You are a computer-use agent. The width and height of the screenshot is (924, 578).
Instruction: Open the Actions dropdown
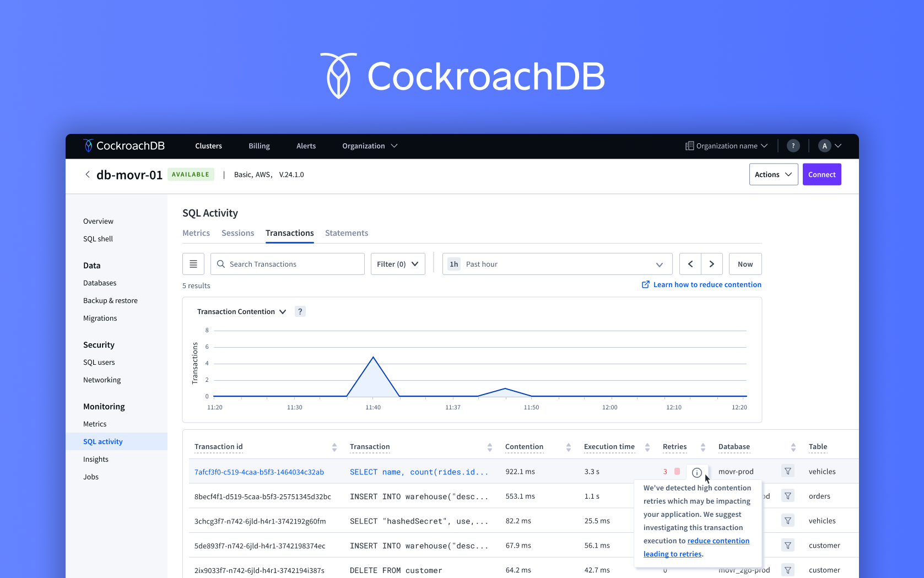[774, 175]
